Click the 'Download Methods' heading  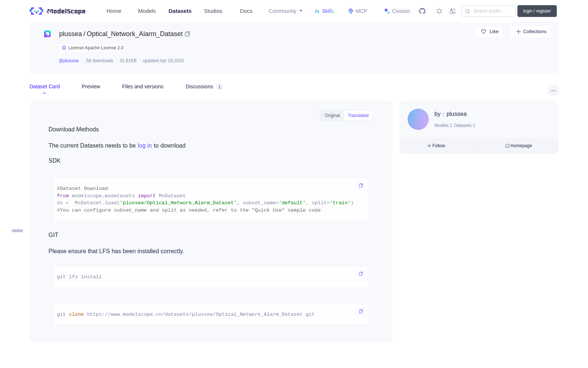click(73, 130)
